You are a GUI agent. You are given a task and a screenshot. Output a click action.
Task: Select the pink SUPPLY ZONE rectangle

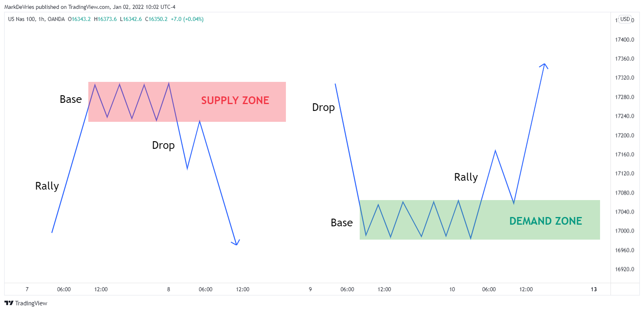point(187,102)
